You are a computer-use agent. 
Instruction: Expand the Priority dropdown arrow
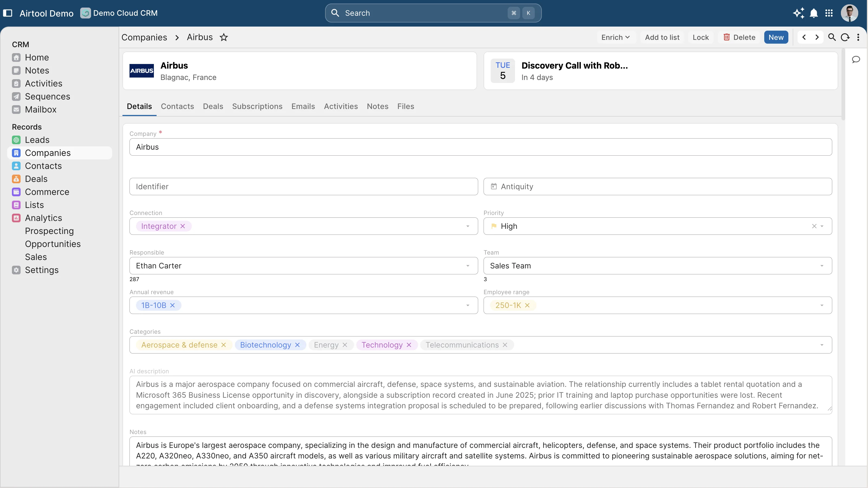pyautogui.click(x=822, y=226)
